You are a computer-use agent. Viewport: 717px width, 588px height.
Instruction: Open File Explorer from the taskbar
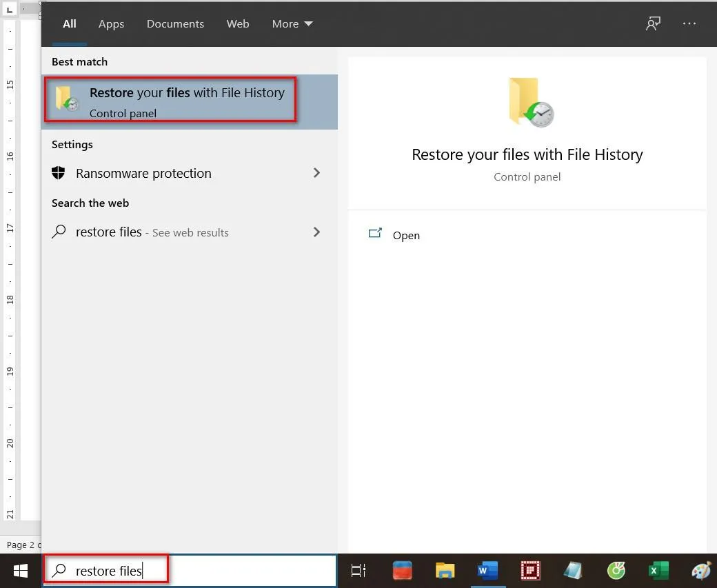click(445, 571)
